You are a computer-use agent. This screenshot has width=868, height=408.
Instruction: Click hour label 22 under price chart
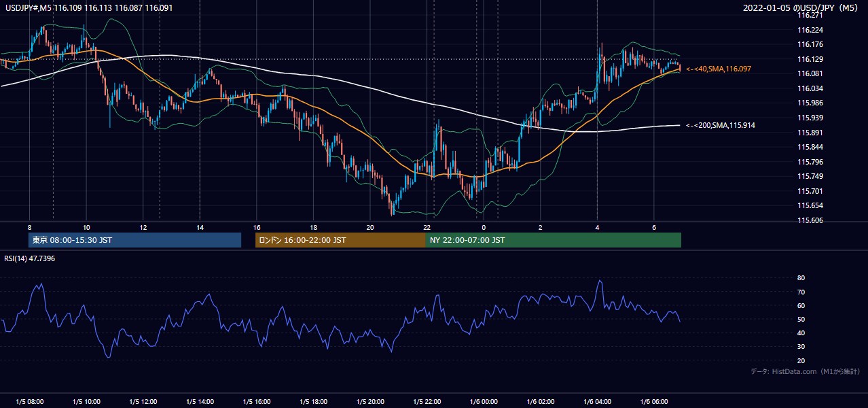(x=427, y=227)
